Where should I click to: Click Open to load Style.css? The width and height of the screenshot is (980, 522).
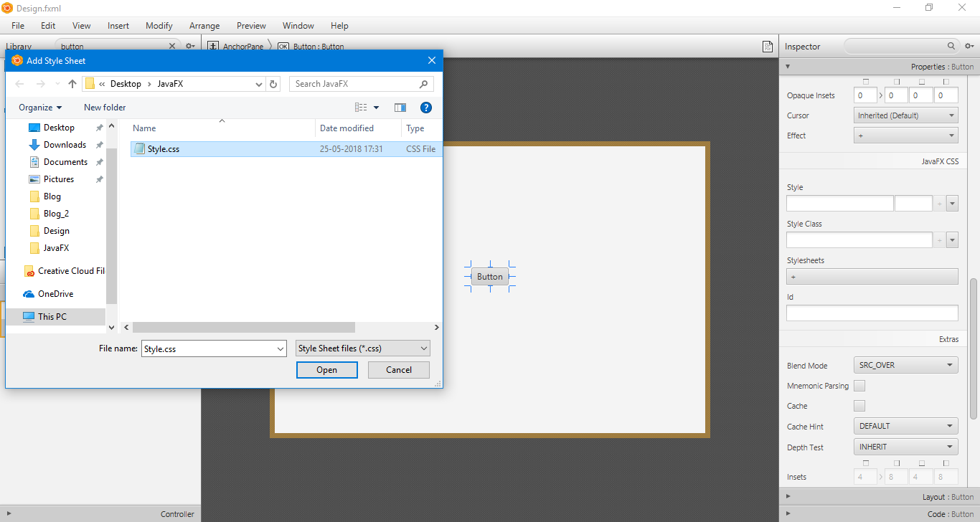[x=326, y=369]
